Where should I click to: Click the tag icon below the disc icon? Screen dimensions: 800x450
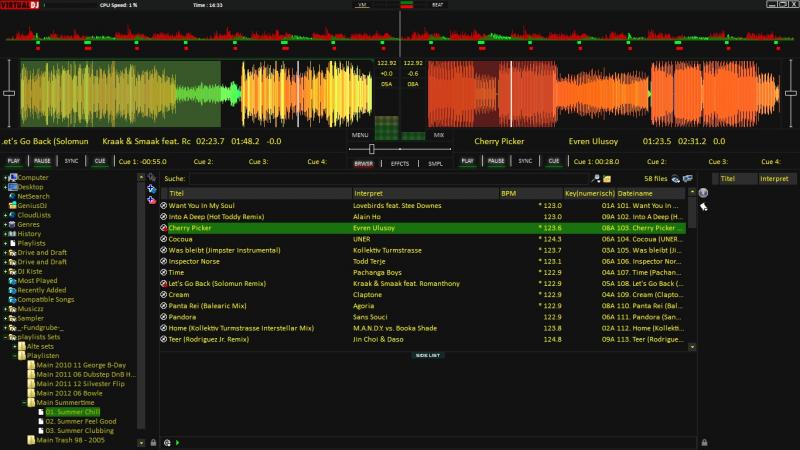(x=704, y=207)
